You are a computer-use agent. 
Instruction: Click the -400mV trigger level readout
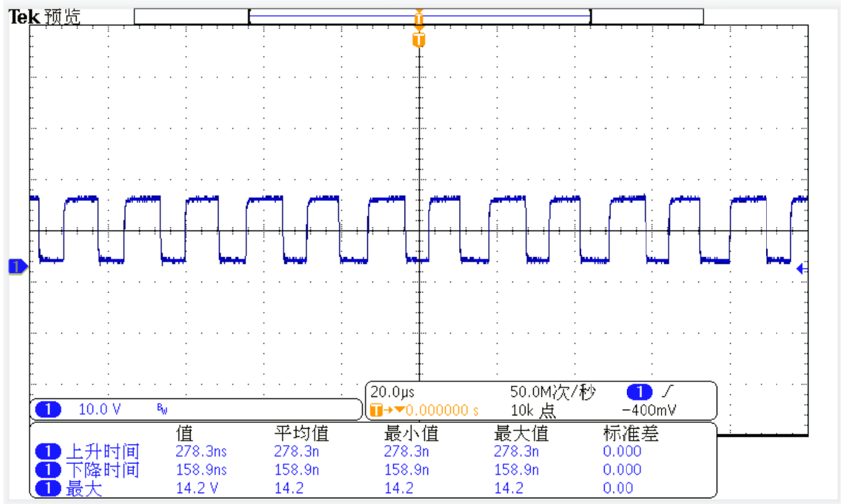click(x=649, y=410)
